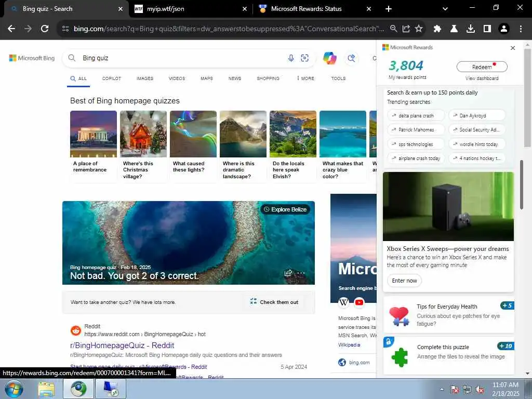The height and width of the screenshot is (399, 532).
Task: Open the Bing chat search bubble icon
Action: (x=352, y=58)
